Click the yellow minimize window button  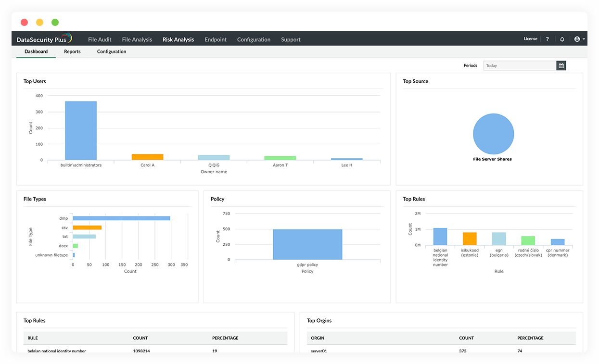tap(40, 22)
